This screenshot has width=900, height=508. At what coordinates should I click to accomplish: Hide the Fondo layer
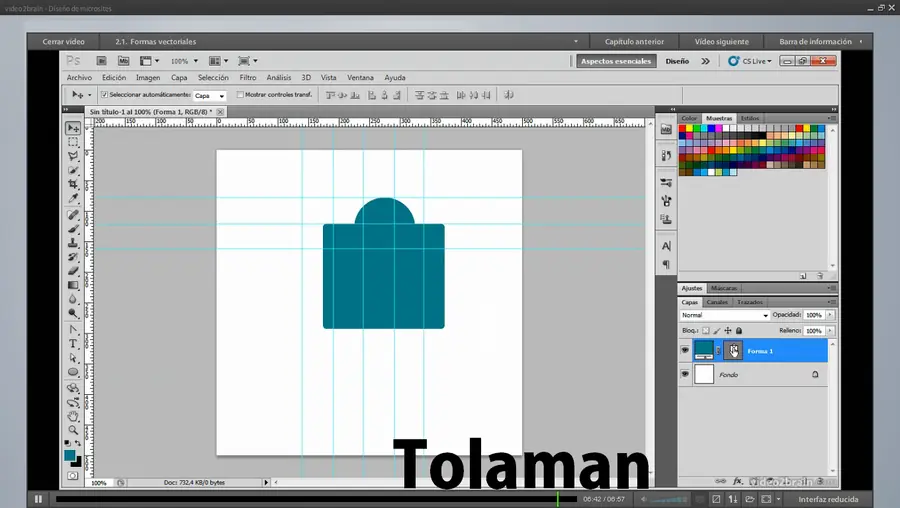(x=685, y=374)
